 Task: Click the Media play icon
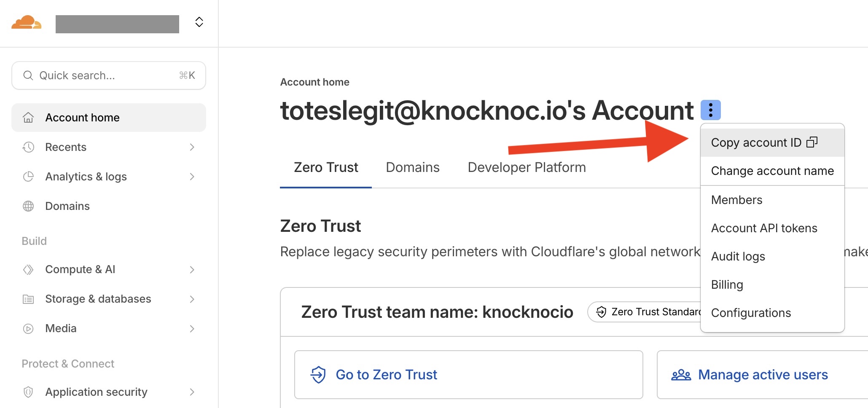pos(28,328)
